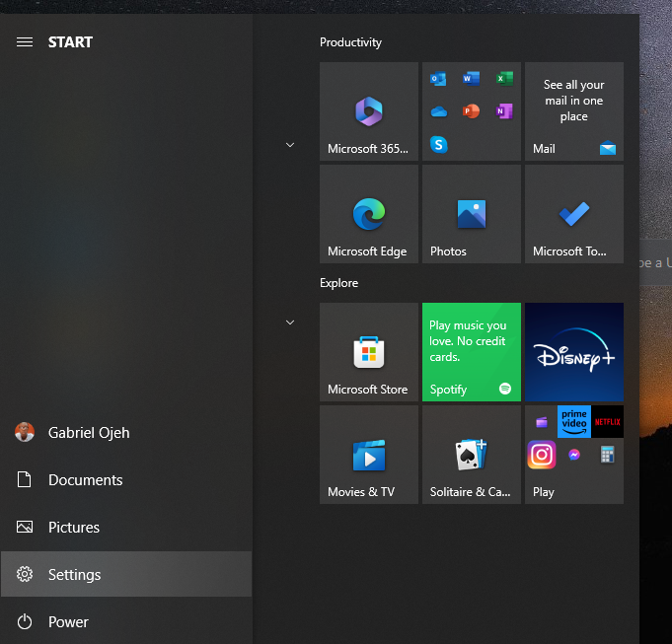Viewport: 672px width, 644px height.
Task: Open the Mail tile
Action: [x=574, y=111]
